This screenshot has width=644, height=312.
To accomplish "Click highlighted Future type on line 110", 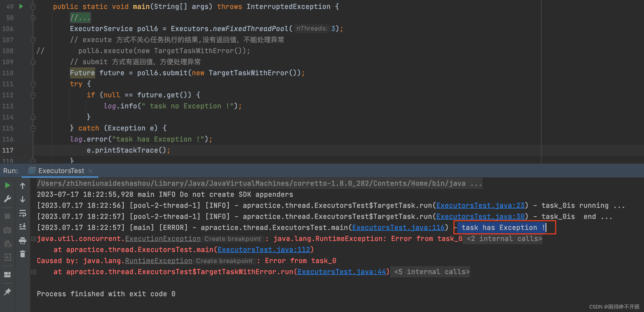I will pyautogui.click(x=82, y=73).
